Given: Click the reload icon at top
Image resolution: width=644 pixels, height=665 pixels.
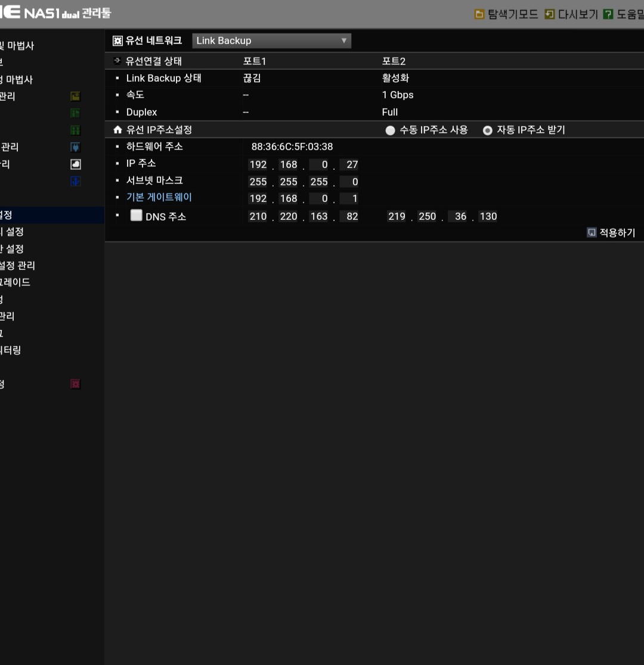Looking at the screenshot, I should (x=549, y=14).
